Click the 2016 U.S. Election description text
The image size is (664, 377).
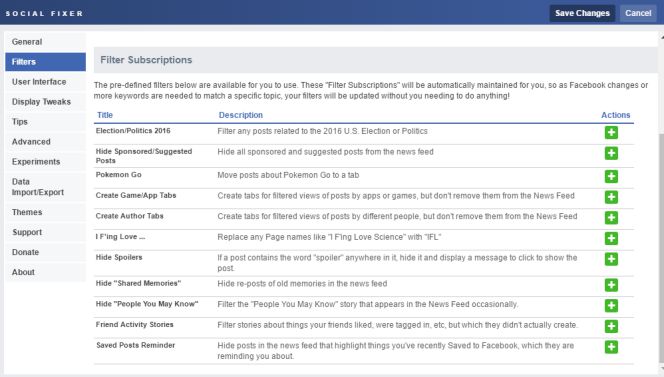(x=322, y=131)
